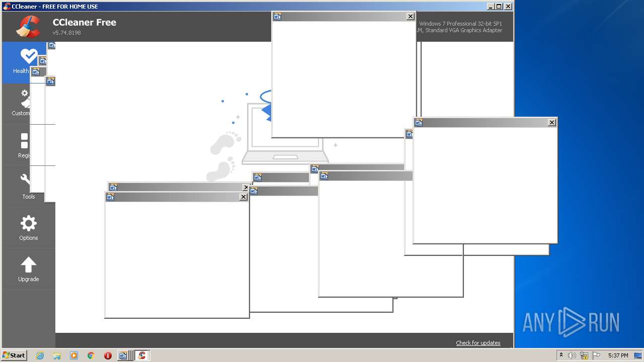This screenshot has width=644, height=362.
Task: Minimize the CCleaner window
Action: coord(491,7)
